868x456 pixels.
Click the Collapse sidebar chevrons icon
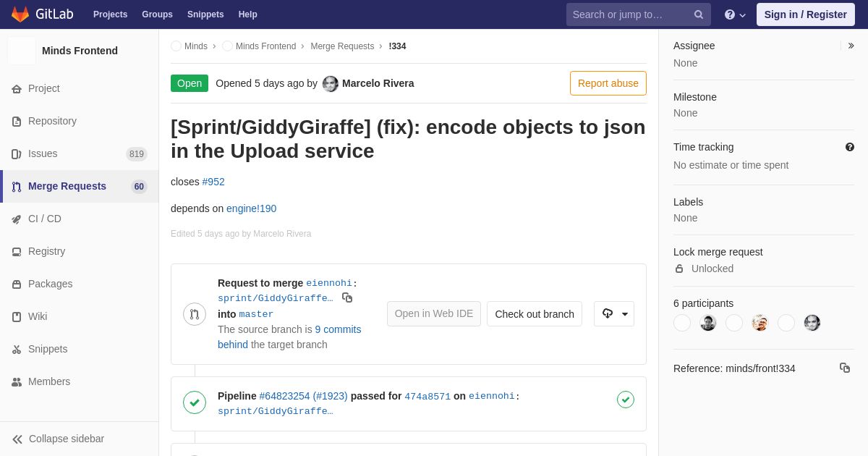click(x=17, y=439)
